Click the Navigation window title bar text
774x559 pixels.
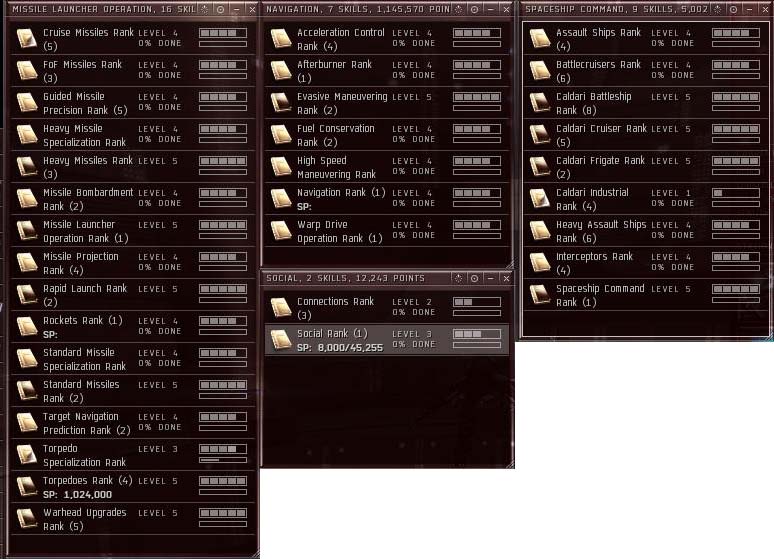pyautogui.click(x=358, y=9)
